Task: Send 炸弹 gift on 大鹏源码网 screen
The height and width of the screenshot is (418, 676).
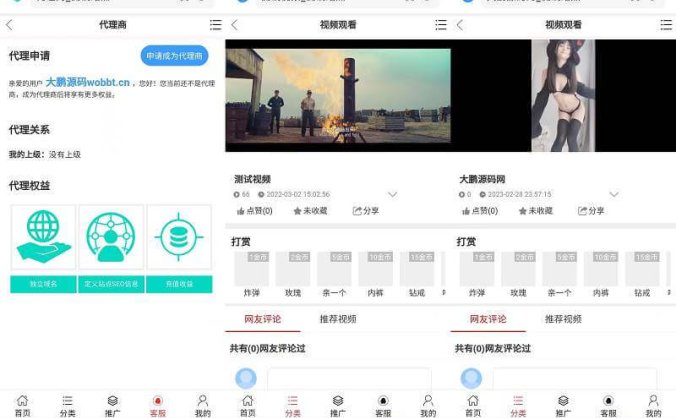Action: (477, 275)
